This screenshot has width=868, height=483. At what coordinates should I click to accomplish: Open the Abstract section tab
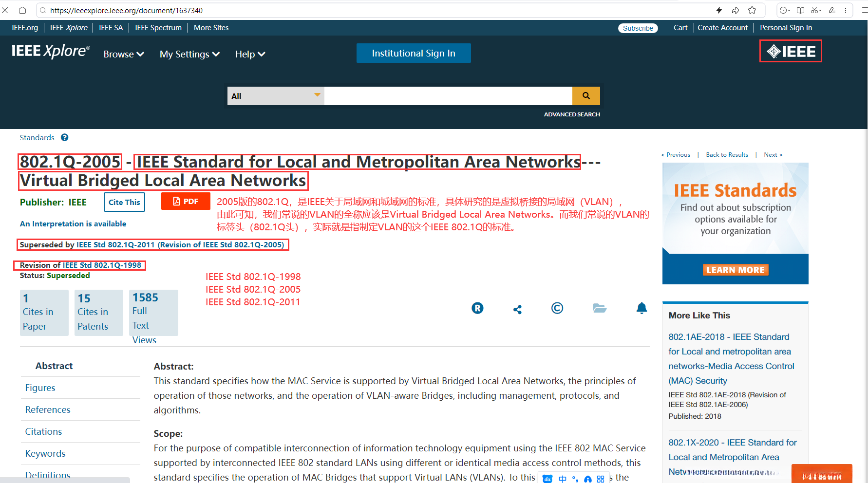click(x=54, y=366)
